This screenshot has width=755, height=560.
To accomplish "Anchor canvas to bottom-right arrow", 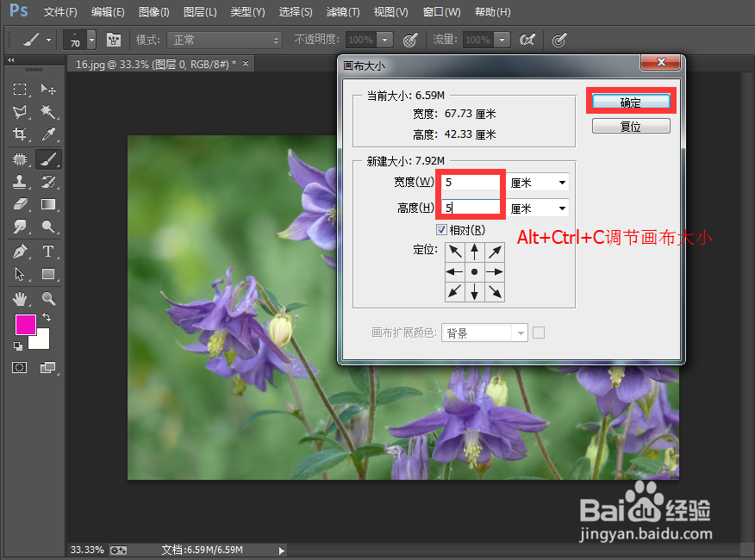I will coord(495,292).
